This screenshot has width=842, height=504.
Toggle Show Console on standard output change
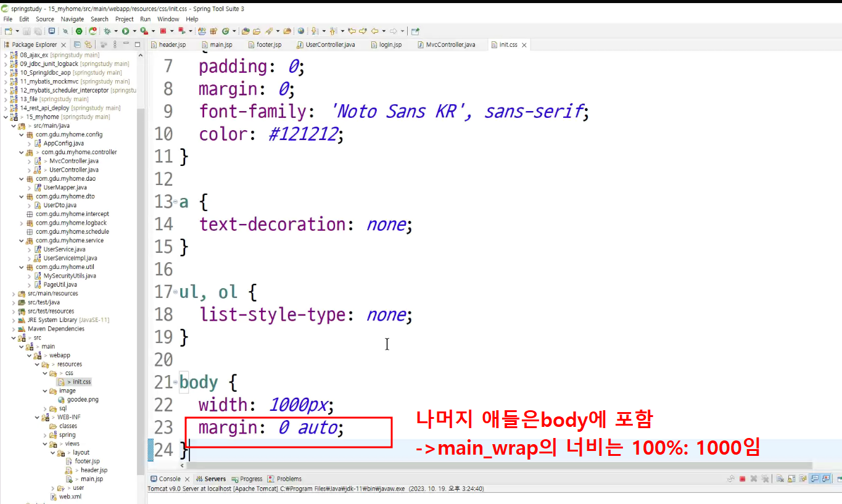tap(814, 479)
